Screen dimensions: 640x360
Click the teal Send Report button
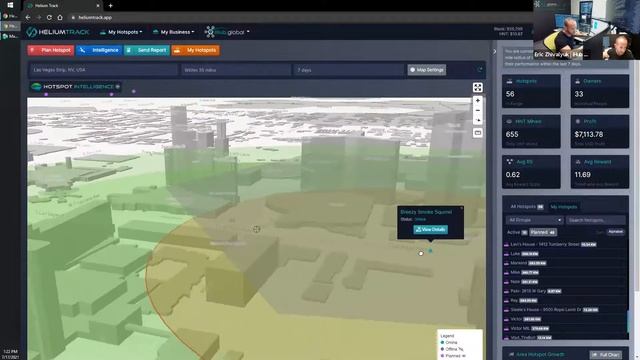(x=147, y=50)
